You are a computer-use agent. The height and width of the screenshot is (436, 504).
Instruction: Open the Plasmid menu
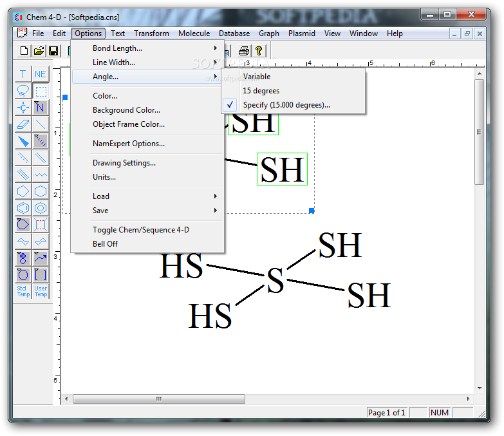[301, 33]
